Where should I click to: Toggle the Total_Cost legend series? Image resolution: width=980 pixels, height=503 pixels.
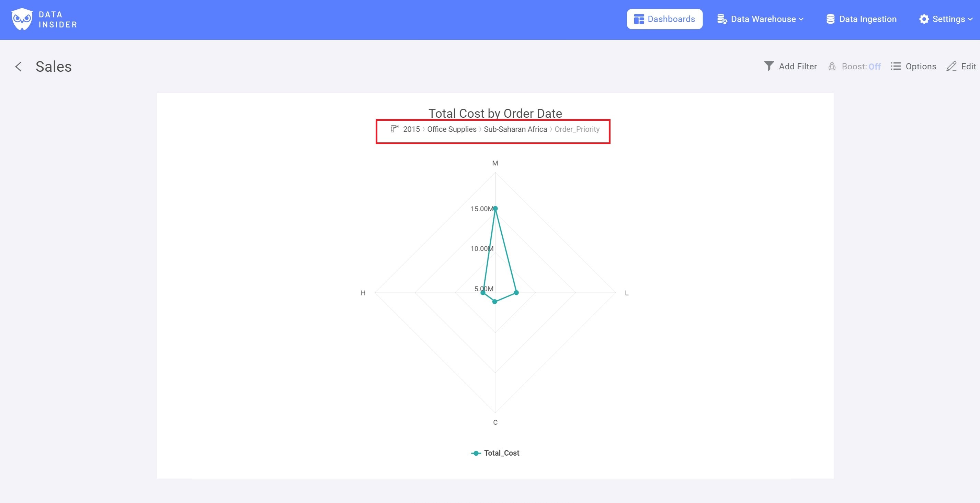pyautogui.click(x=501, y=453)
